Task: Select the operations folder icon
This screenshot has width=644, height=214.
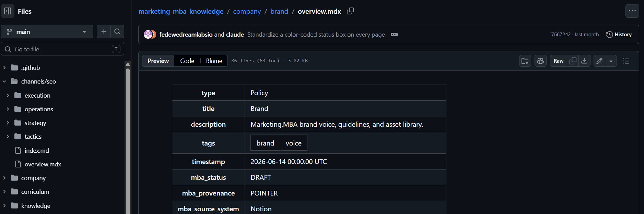Action: [18, 109]
